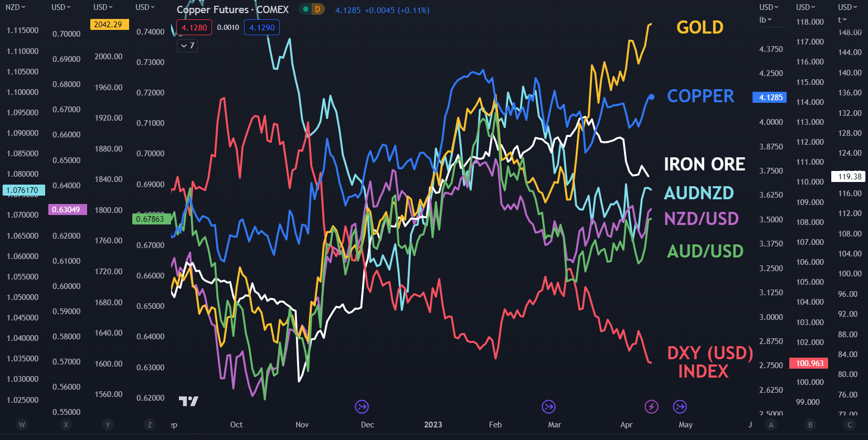Click the 2000.00 value on gold scale
The height and width of the screenshot is (440, 868).
pos(109,57)
